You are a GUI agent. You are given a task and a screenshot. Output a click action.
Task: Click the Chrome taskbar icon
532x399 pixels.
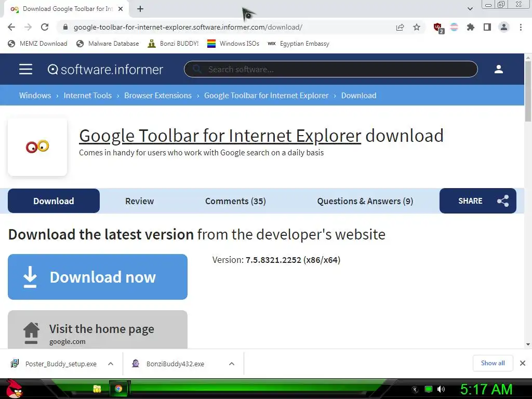(118, 389)
